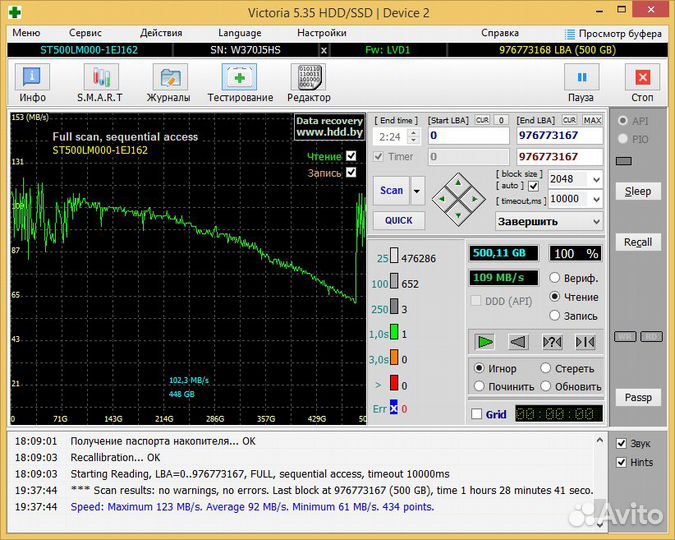The width and height of the screenshot is (675, 540).
Task: Open the Редактор hex editor
Action: (x=308, y=78)
